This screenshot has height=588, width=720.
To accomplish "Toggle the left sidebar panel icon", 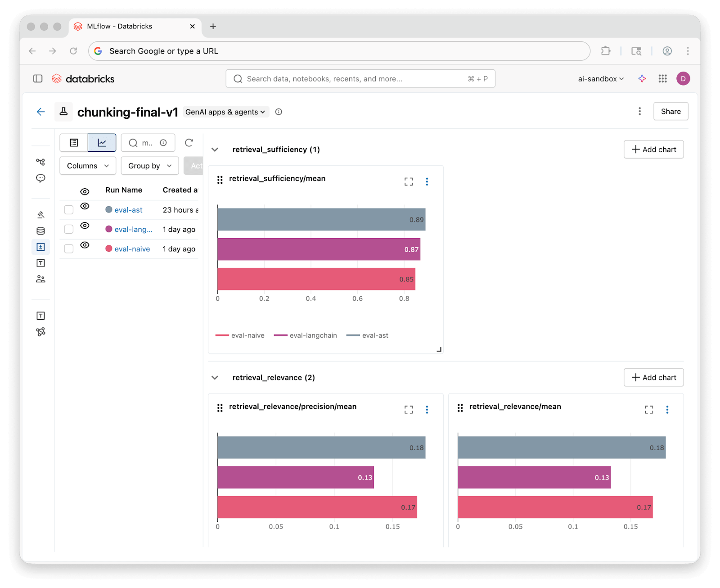I will click(x=38, y=79).
